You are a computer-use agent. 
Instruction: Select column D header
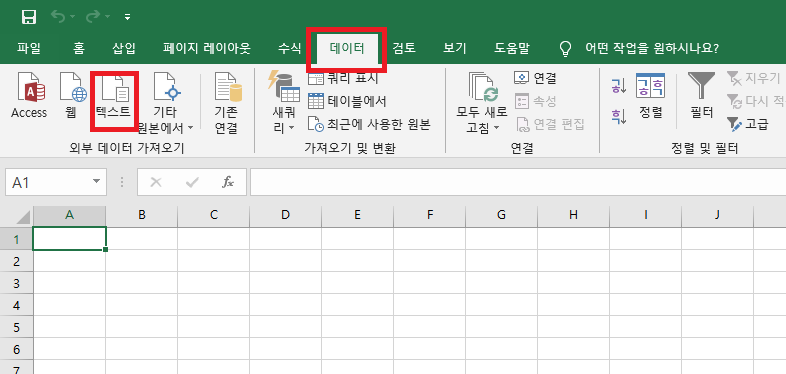[x=286, y=215]
